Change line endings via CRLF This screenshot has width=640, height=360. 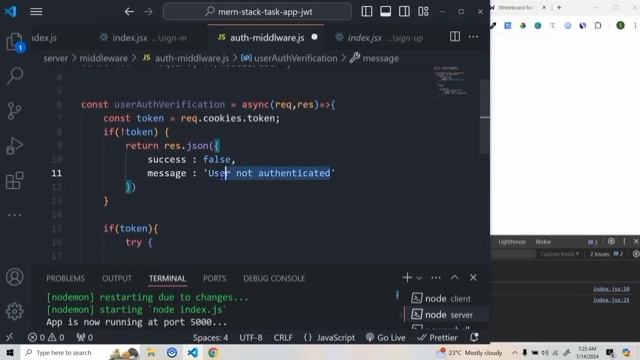[283, 338]
